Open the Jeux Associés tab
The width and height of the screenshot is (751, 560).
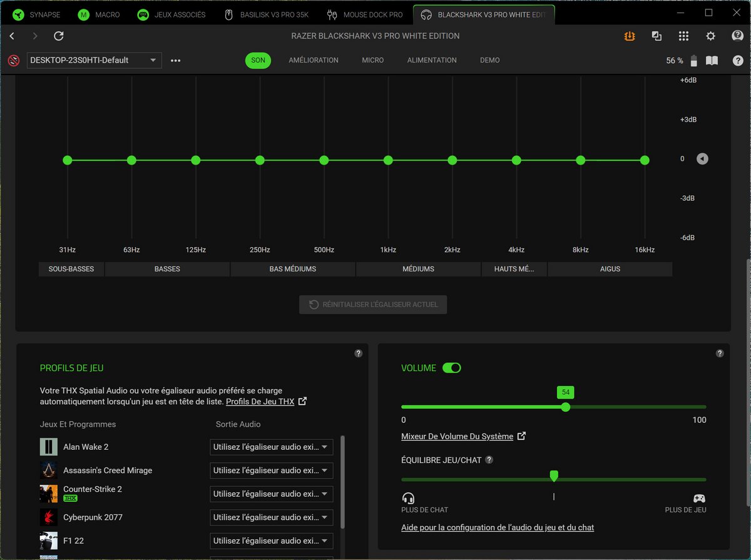171,14
